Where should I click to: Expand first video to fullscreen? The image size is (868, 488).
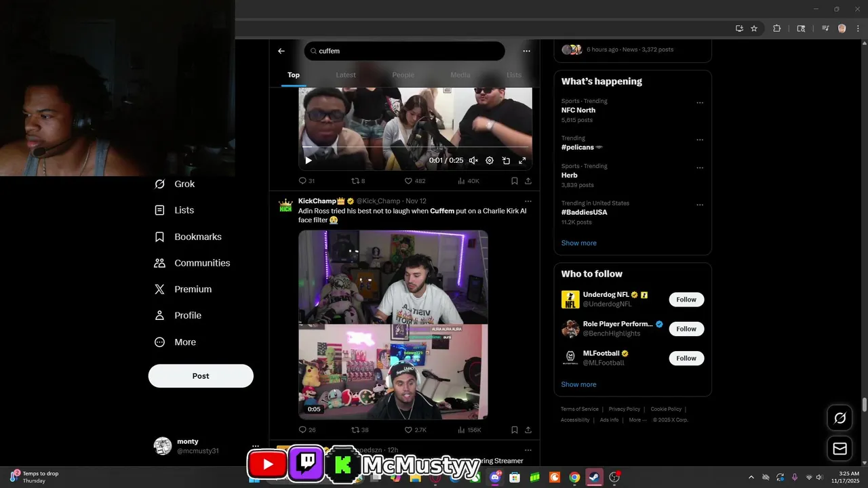(522, 161)
